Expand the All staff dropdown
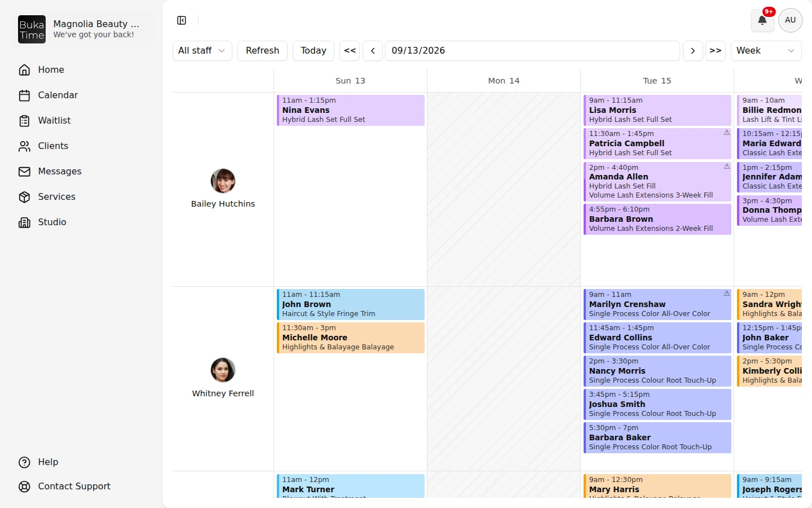 pos(202,51)
